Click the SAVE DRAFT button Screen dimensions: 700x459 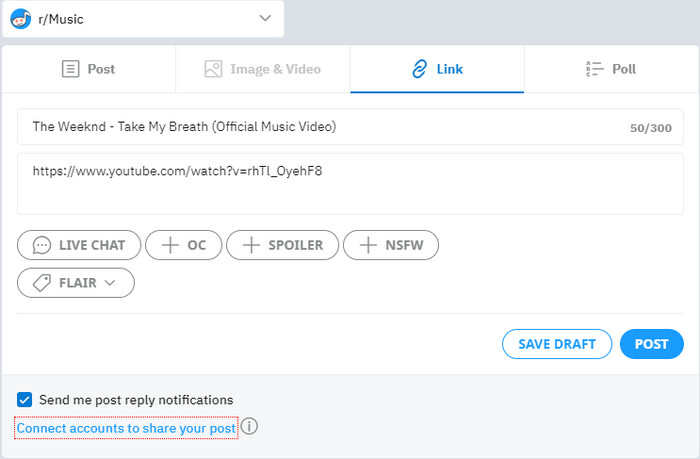tap(557, 344)
